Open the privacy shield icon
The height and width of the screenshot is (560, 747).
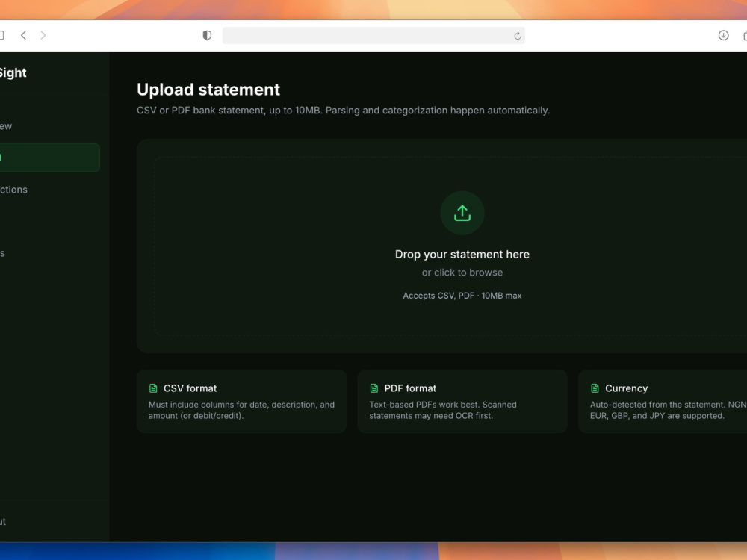(207, 35)
